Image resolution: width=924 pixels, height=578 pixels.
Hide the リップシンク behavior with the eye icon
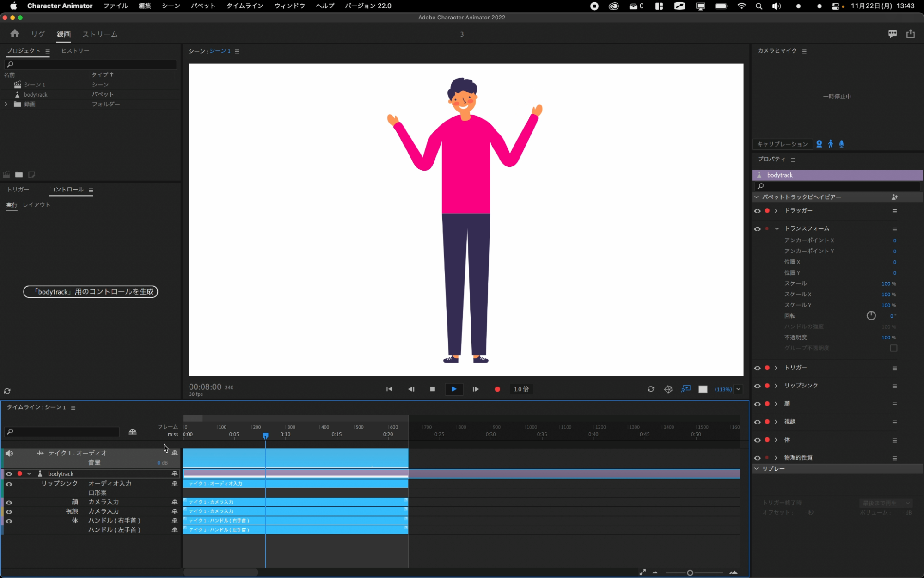pos(757,386)
